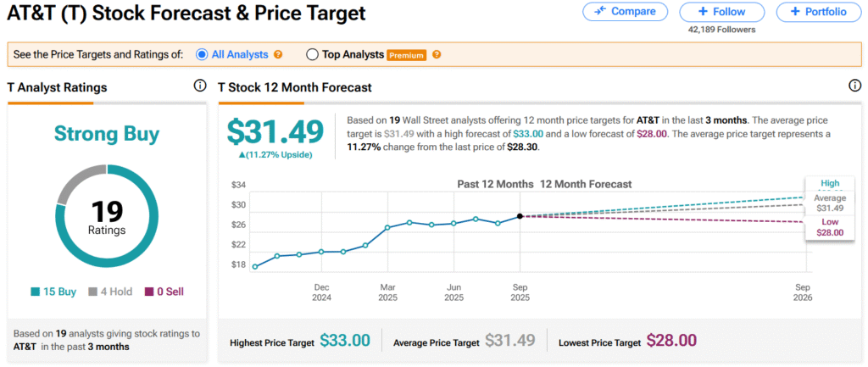Click the Lowest Price Target $28.00 value
The width and height of the screenshot is (868, 367).
(x=671, y=342)
